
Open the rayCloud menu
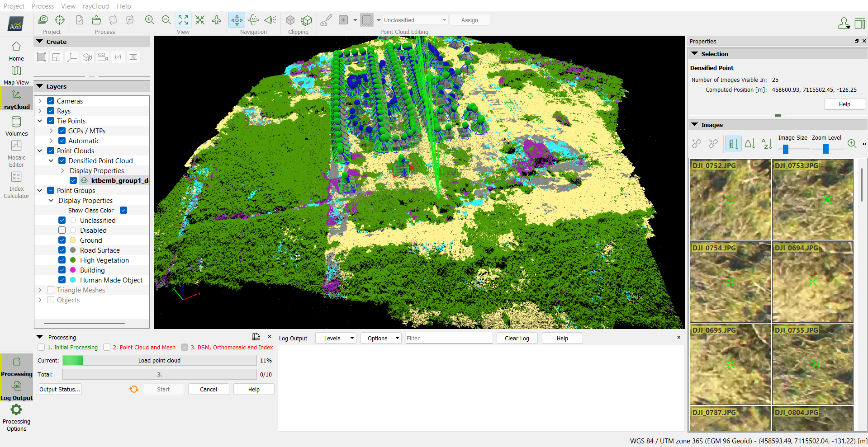point(96,6)
